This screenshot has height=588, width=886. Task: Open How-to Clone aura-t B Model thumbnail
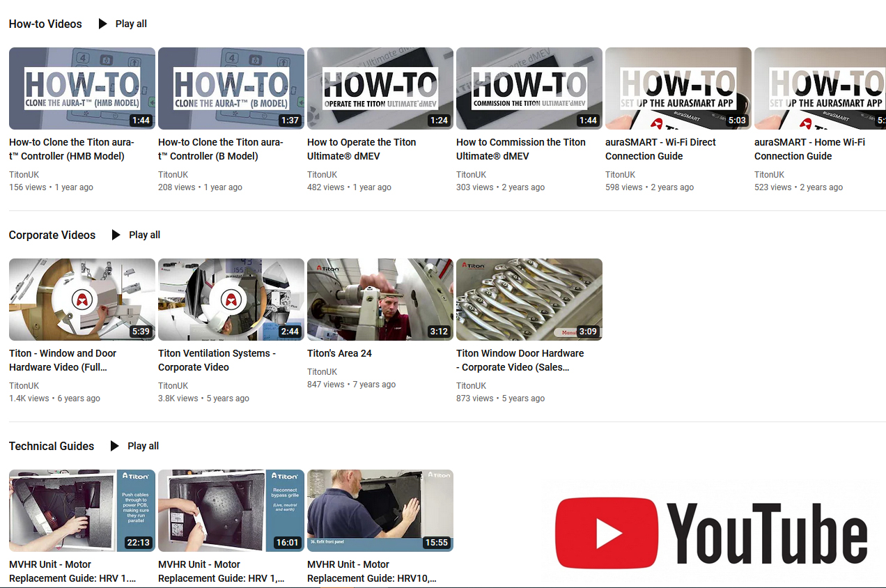click(x=231, y=88)
